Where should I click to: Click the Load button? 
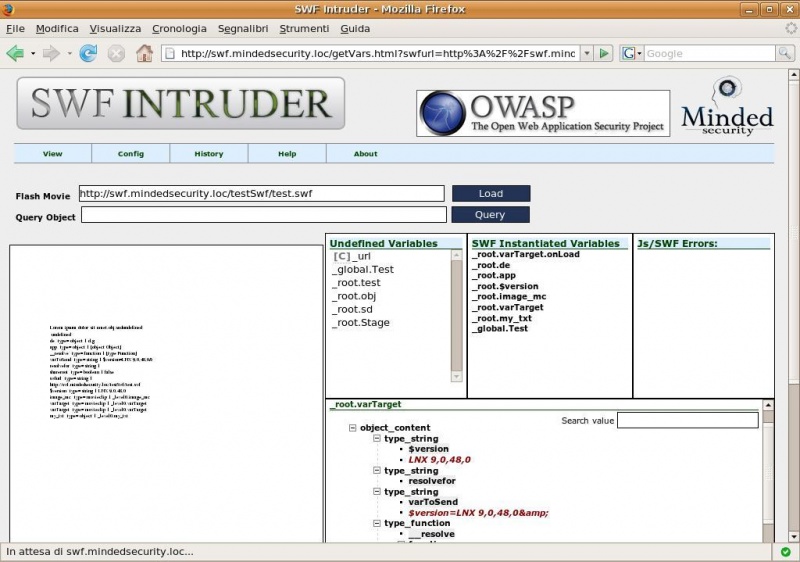pos(491,193)
